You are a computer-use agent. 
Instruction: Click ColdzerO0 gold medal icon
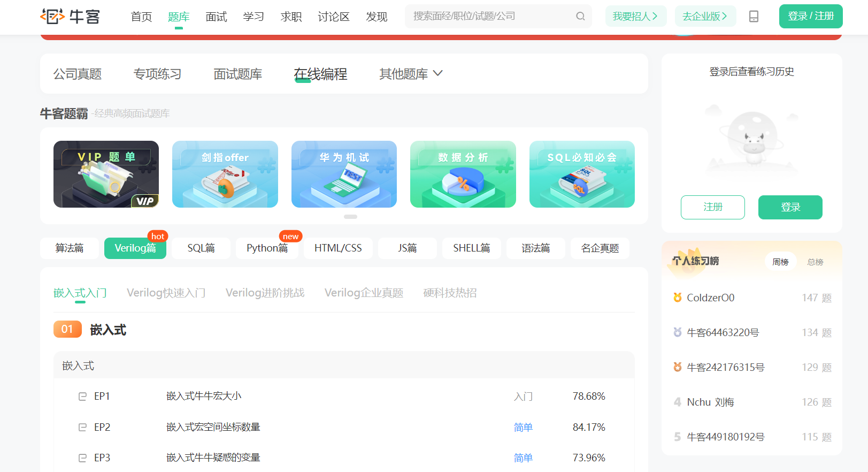[678, 298]
